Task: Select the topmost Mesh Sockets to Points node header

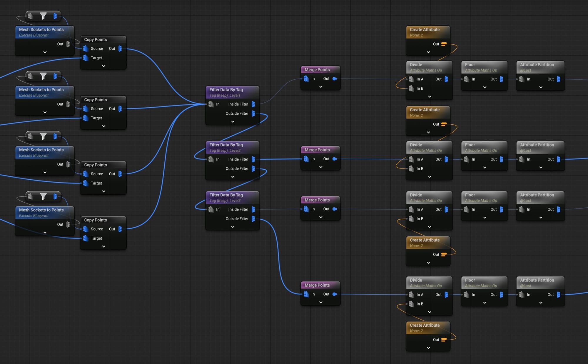Action: pyautogui.click(x=45, y=32)
